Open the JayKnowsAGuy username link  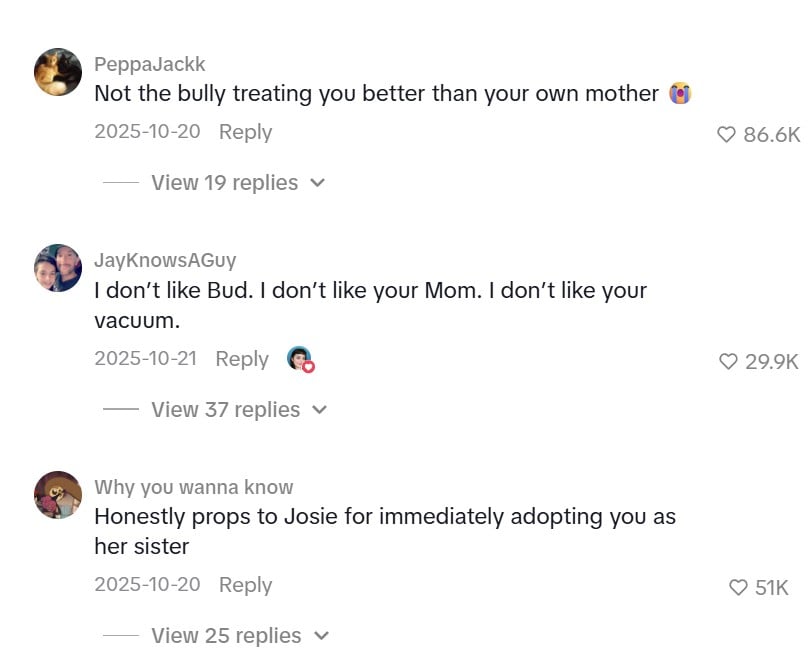pos(165,260)
